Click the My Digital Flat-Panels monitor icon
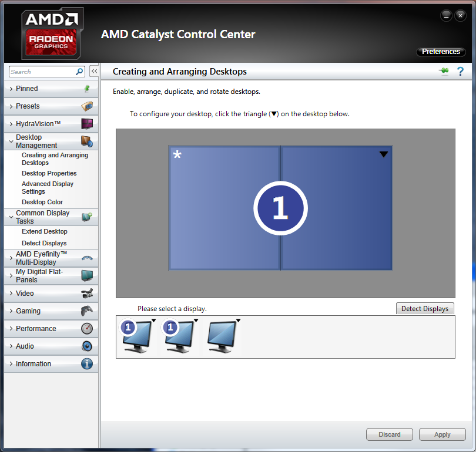The width and height of the screenshot is (476, 452). pos(87,275)
